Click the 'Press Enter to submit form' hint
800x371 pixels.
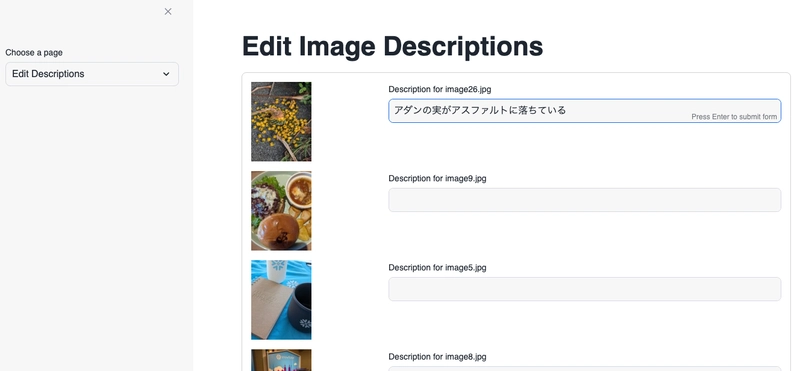734,117
